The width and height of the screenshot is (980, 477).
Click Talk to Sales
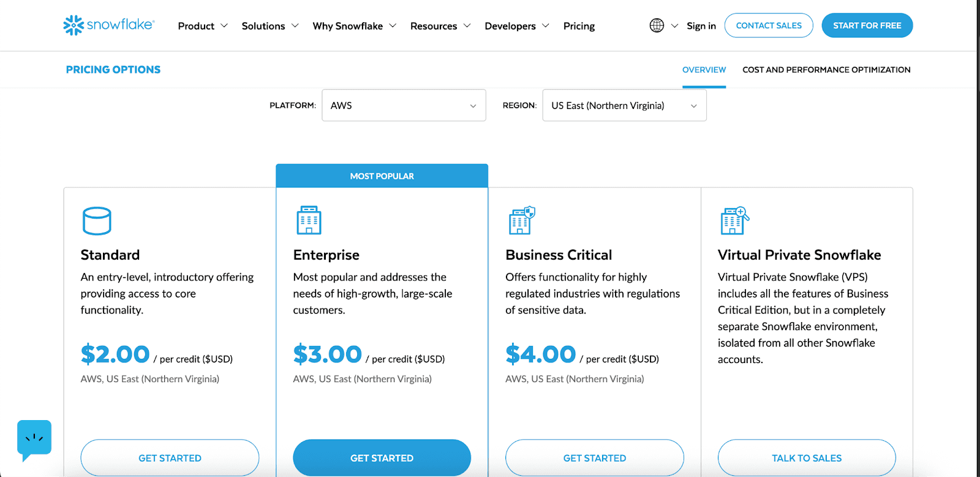click(807, 457)
